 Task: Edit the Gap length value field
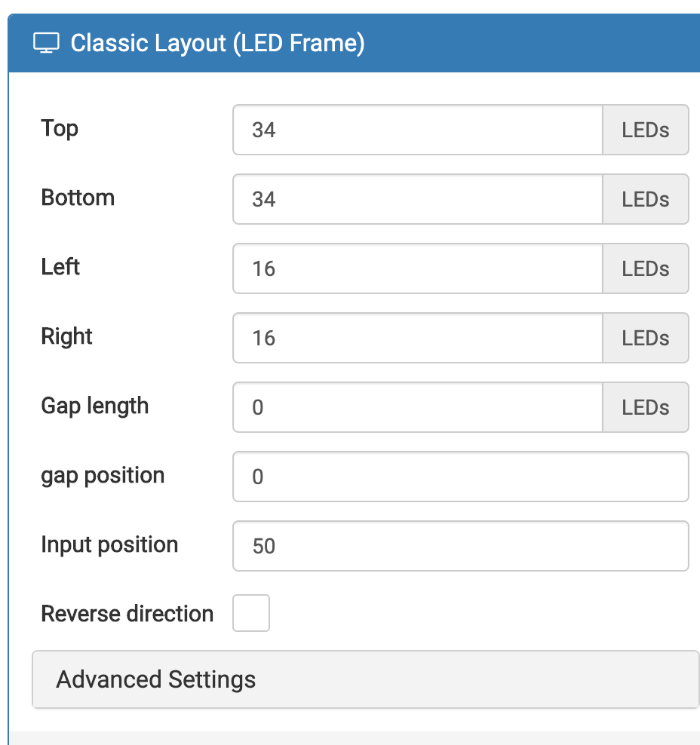click(418, 407)
